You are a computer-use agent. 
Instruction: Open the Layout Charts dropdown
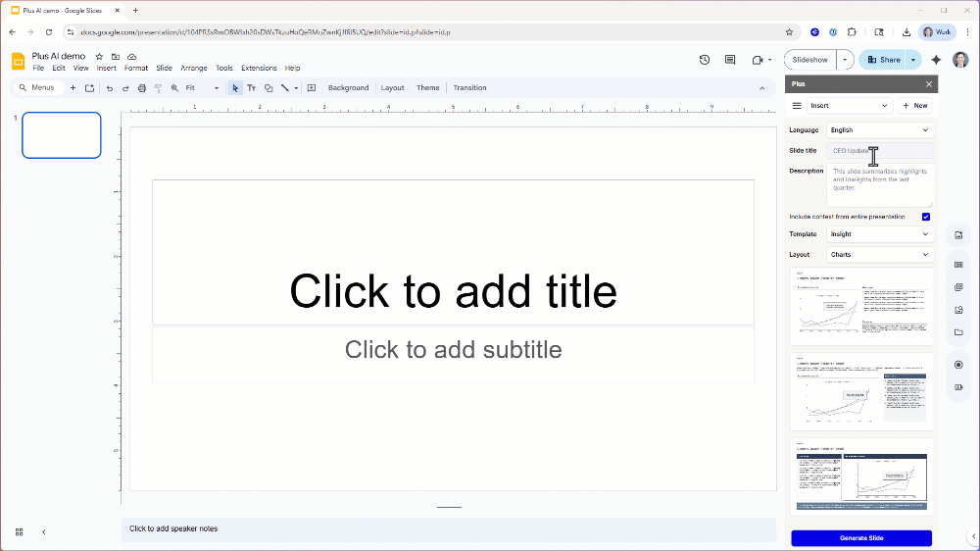(879, 255)
